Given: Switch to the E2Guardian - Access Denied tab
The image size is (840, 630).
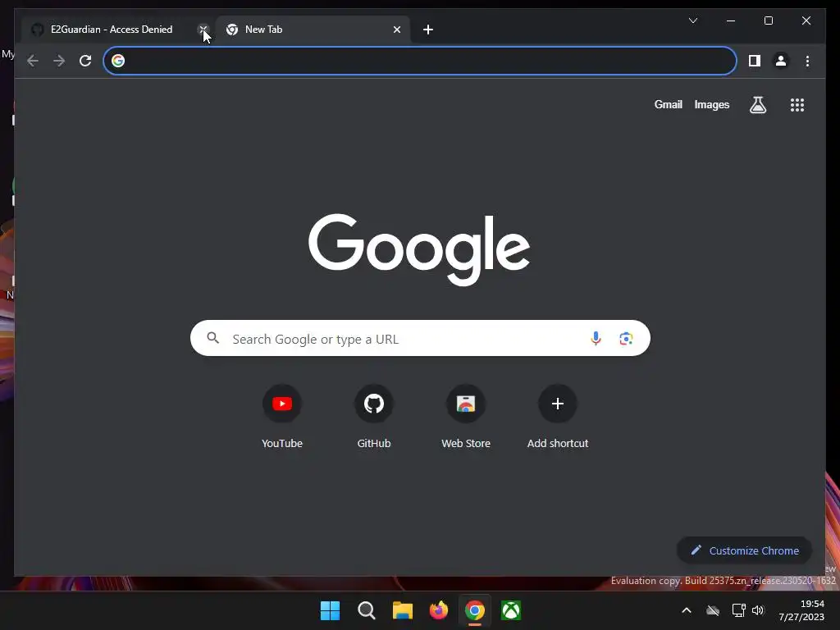Looking at the screenshot, I should tap(112, 30).
